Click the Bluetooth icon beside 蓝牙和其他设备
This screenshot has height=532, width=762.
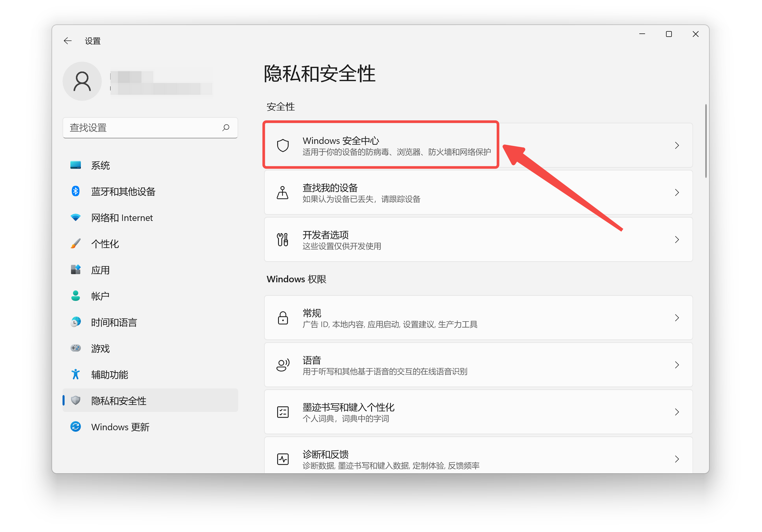coord(76,191)
